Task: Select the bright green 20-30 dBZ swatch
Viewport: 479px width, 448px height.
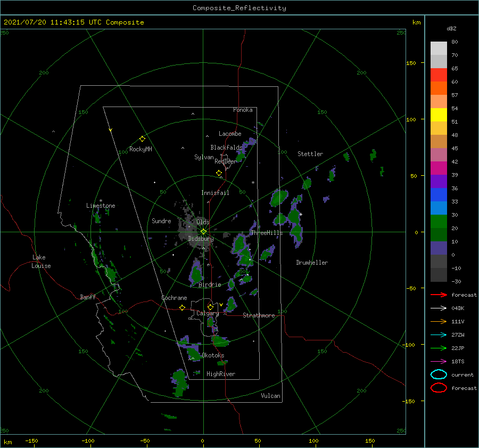Action: [439, 222]
